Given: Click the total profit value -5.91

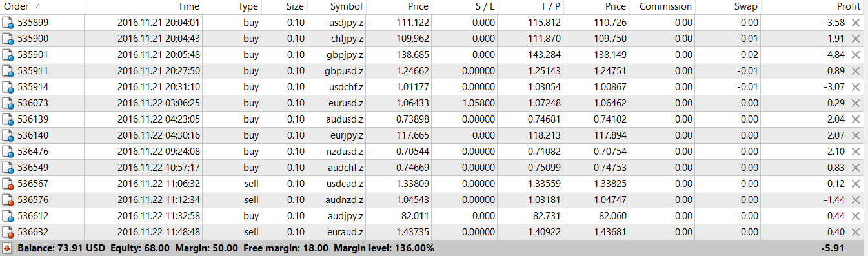Looking at the screenshot, I should pyautogui.click(x=832, y=248).
